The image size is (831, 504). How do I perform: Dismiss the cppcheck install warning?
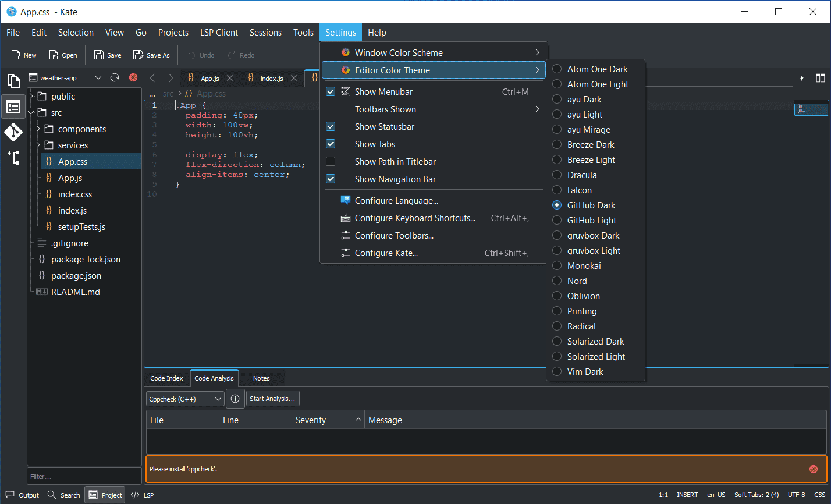[x=813, y=469]
